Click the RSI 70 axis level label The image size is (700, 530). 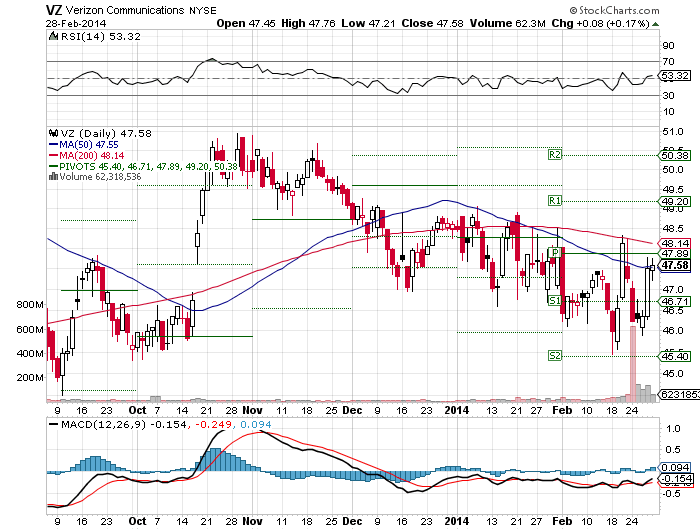669,62
